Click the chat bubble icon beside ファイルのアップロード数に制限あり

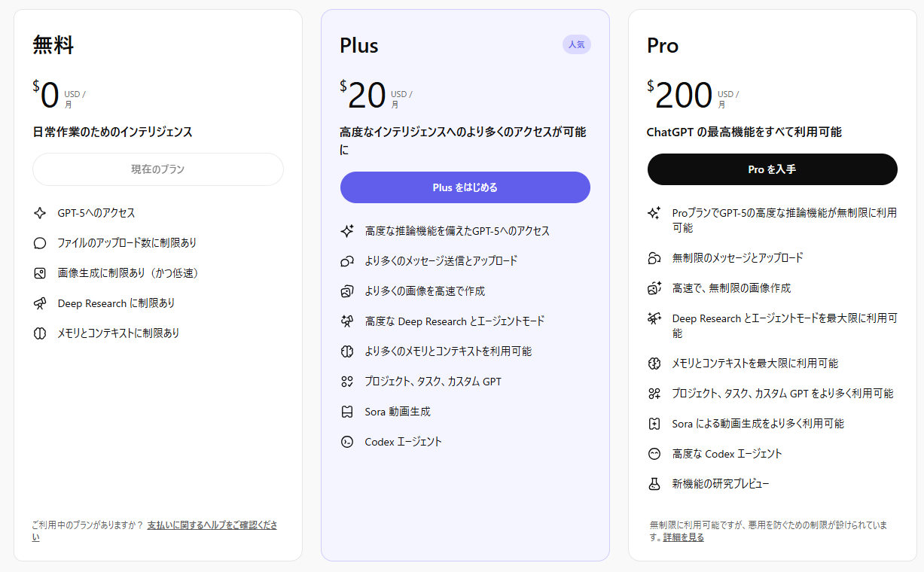pos(40,243)
